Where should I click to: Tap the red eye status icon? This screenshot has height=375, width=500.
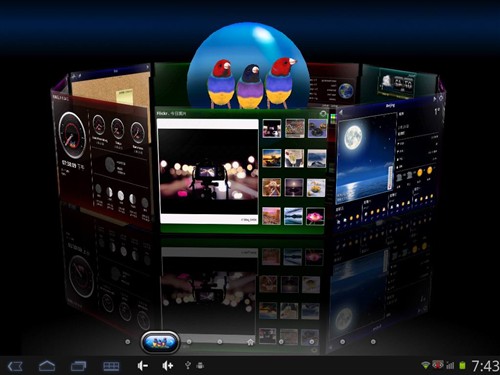tap(438, 365)
